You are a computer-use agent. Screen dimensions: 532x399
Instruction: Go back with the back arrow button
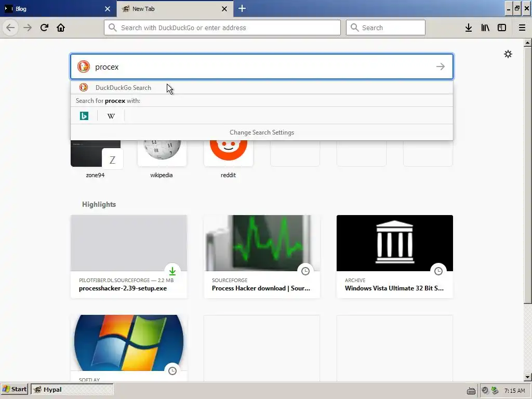click(x=10, y=28)
